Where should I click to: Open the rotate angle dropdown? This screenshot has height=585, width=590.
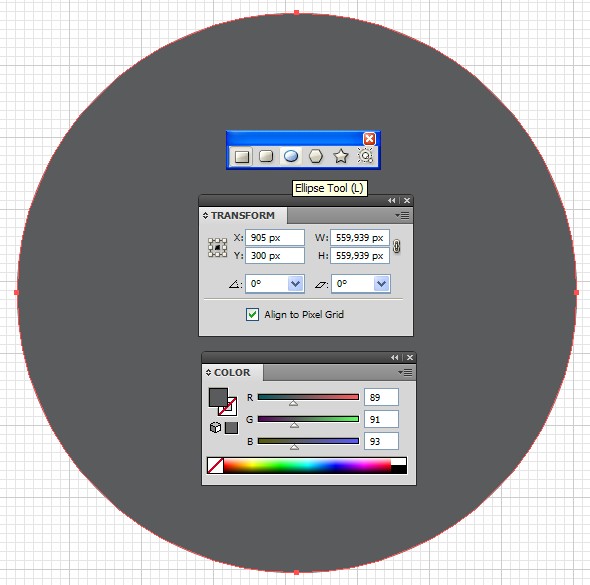[296, 284]
